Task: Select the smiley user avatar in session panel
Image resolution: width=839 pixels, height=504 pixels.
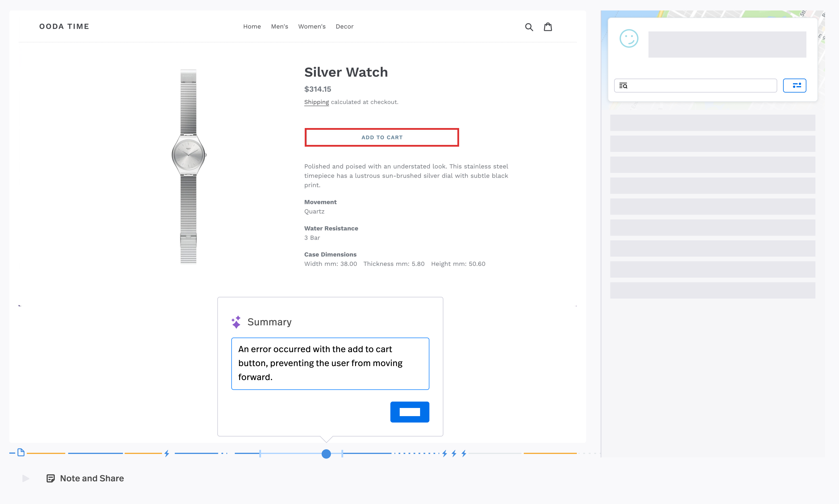Action: click(x=629, y=39)
